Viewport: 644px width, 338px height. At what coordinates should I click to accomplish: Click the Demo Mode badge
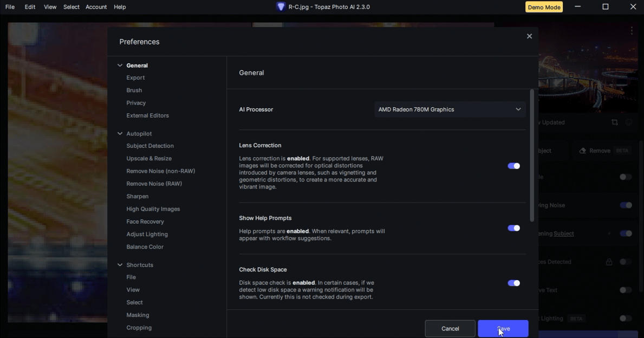[x=544, y=7]
